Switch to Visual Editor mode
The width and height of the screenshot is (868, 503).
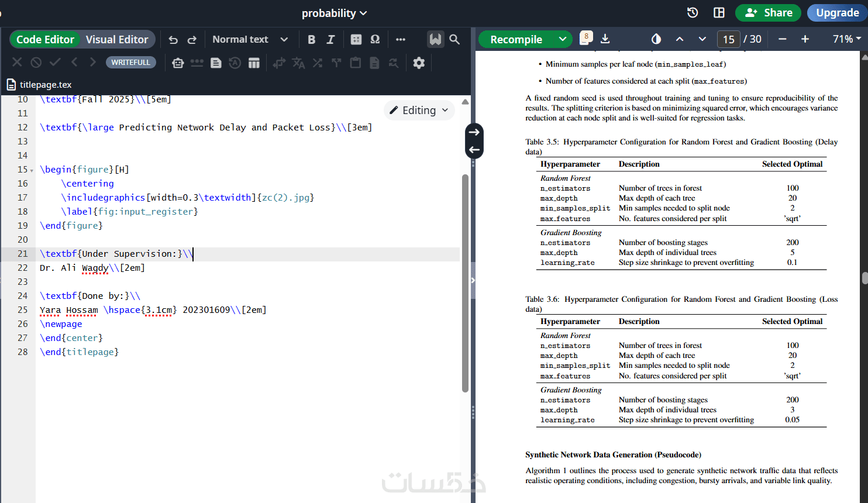point(117,40)
